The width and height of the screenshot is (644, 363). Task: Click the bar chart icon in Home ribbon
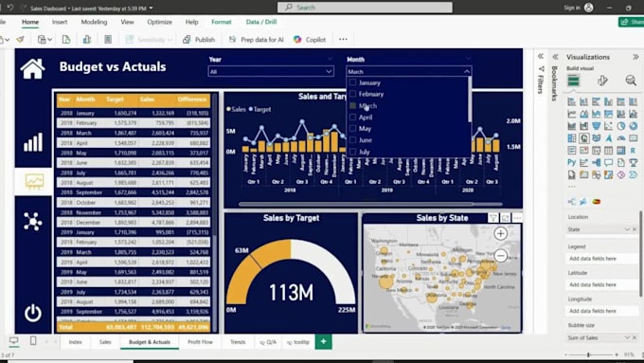pos(87,40)
